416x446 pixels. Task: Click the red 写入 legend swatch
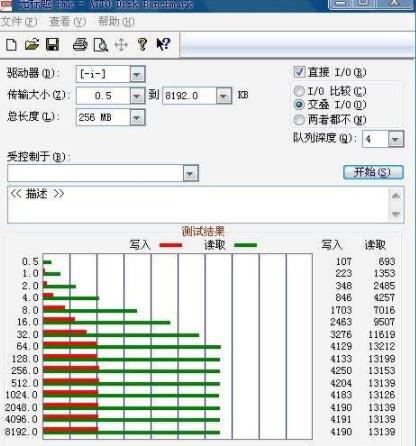tap(171, 245)
